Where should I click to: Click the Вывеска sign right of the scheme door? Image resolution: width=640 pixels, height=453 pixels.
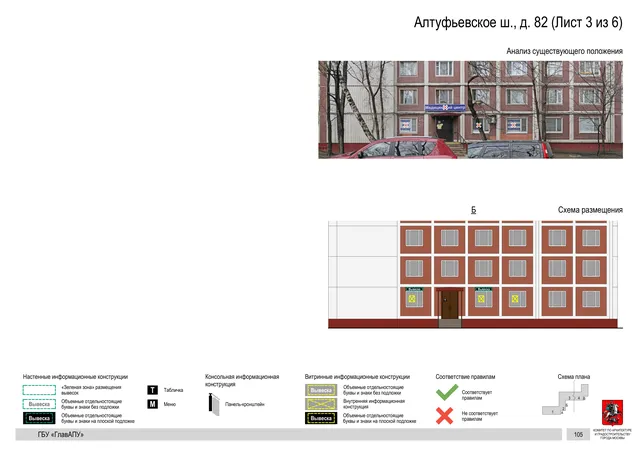[484, 289]
